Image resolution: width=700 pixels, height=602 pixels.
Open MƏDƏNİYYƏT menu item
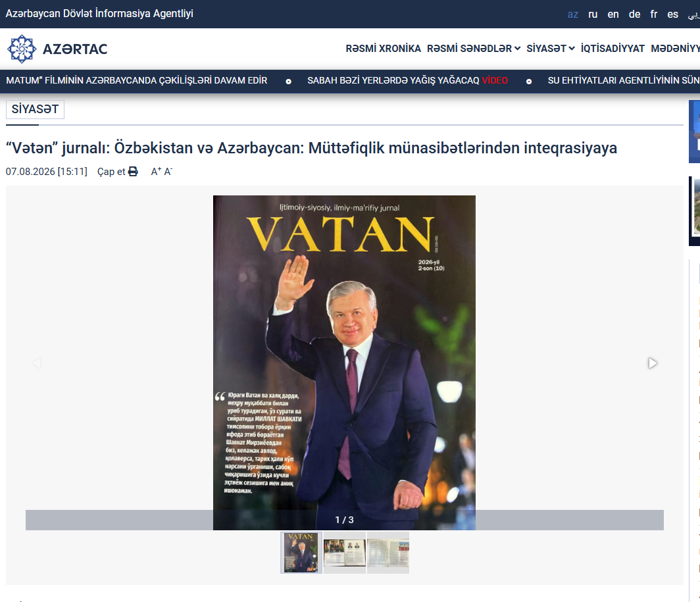click(x=675, y=48)
